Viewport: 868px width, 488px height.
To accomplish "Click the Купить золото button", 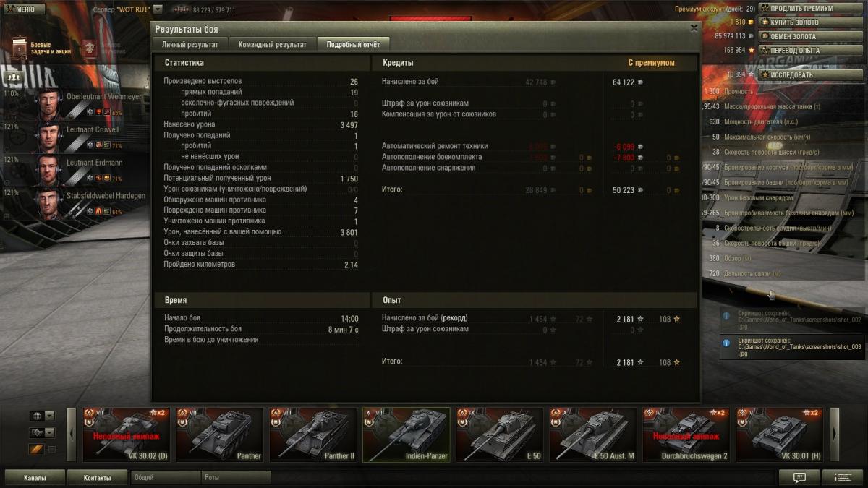I will [793, 22].
